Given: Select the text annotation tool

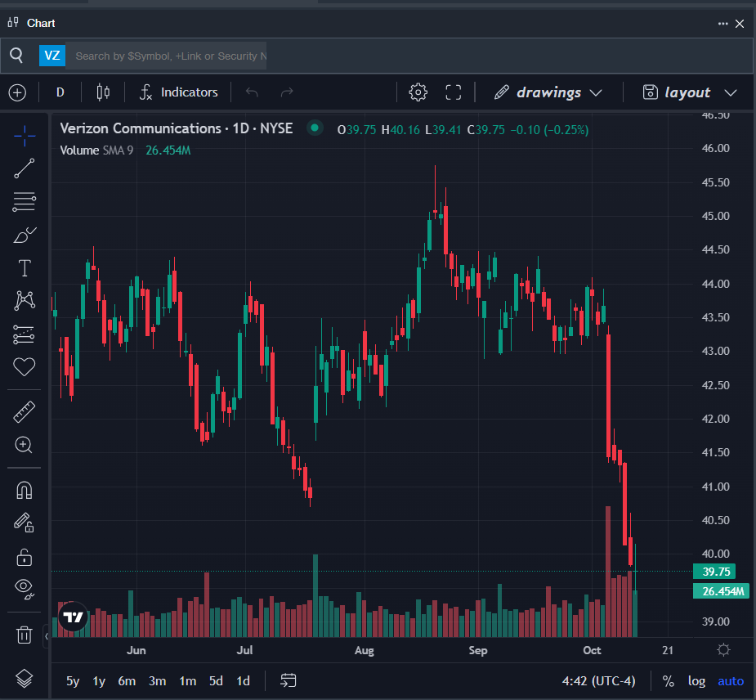Looking at the screenshot, I should point(25,268).
